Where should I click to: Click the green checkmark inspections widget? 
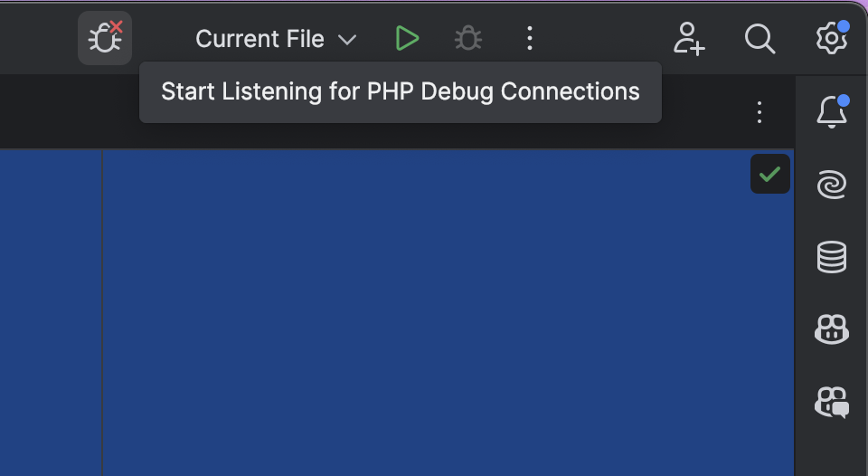point(770,174)
